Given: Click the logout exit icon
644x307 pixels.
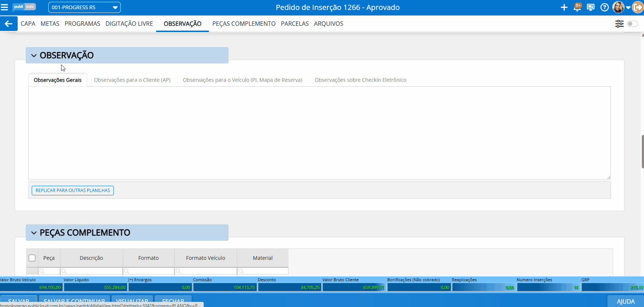Looking at the screenshot, I should point(638,7).
